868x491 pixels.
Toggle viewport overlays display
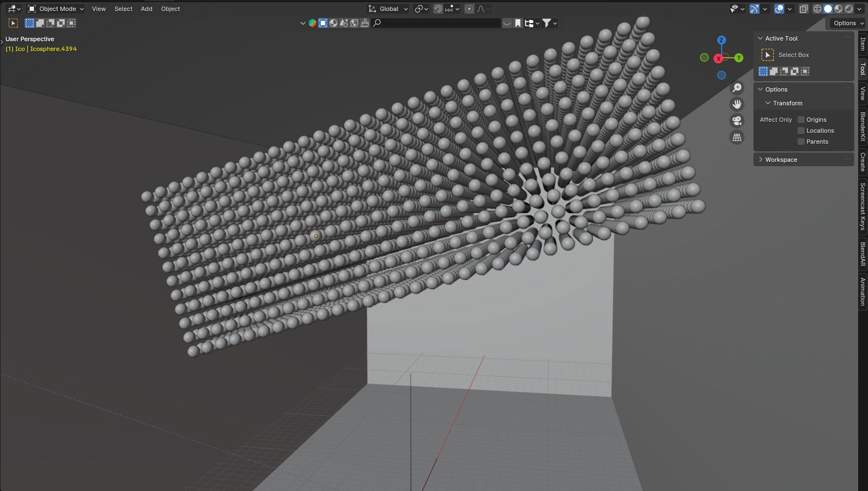[x=779, y=9]
